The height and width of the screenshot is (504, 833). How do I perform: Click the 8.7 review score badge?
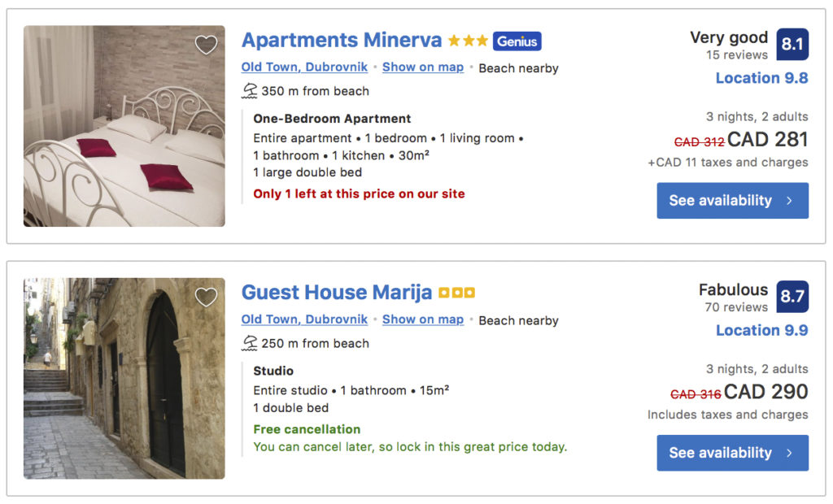[792, 297]
